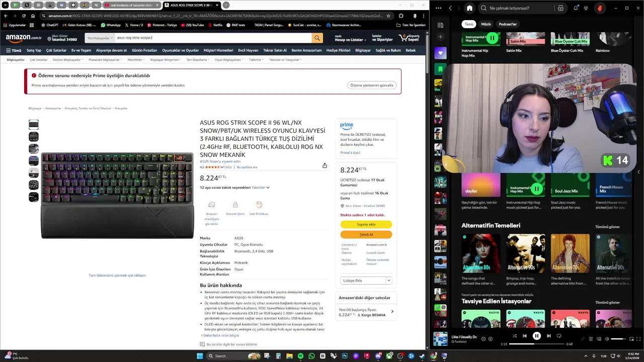This screenshot has height=362, width=644.
Task: Click Prime'a katıl link
Action: click(350, 153)
